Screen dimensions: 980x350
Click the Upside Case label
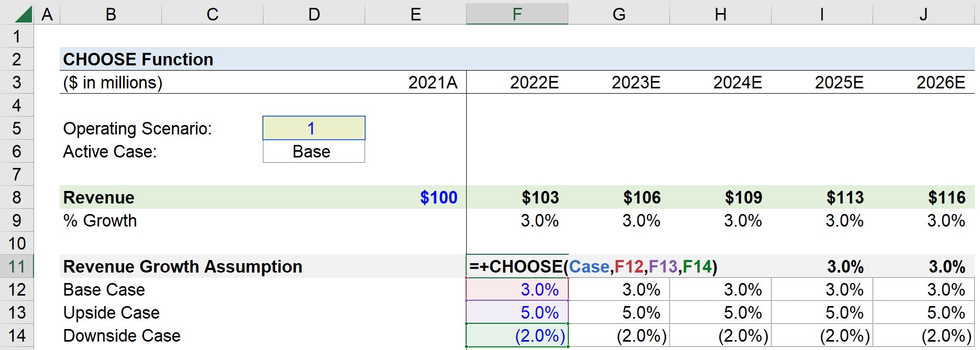click(111, 312)
